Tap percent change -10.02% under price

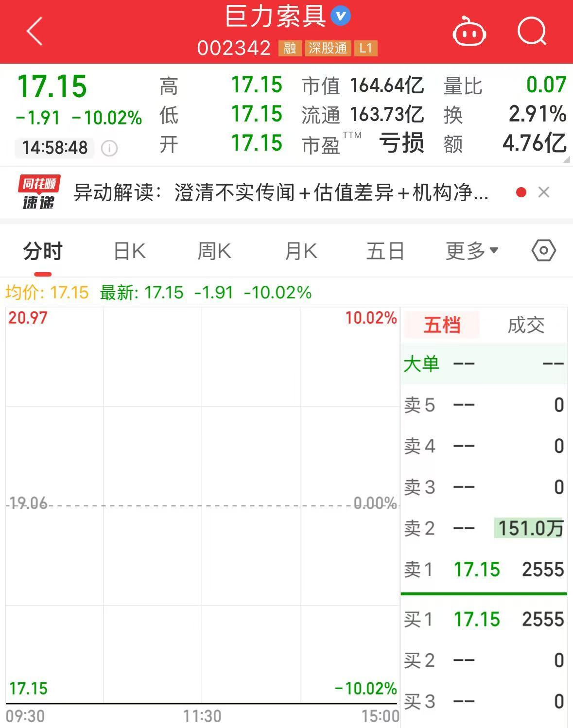107,118
